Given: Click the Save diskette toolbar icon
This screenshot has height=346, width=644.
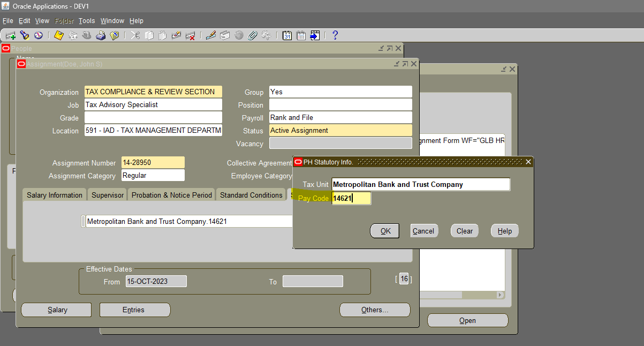Looking at the screenshot, I should pyautogui.click(x=59, y=35).
